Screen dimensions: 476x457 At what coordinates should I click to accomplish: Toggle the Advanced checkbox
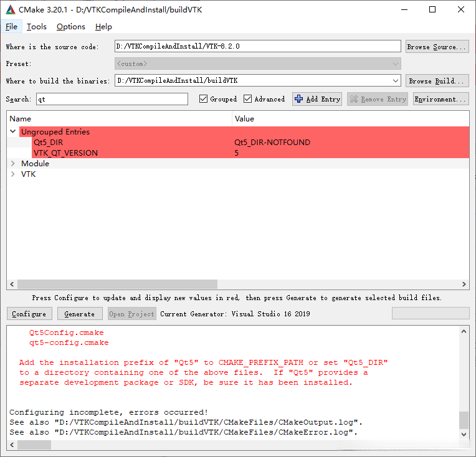(x=248, y=99)
